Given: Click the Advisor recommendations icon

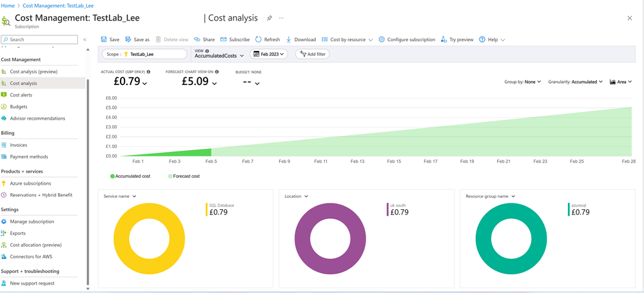Looking at the screenshot, I should point(4,118).
